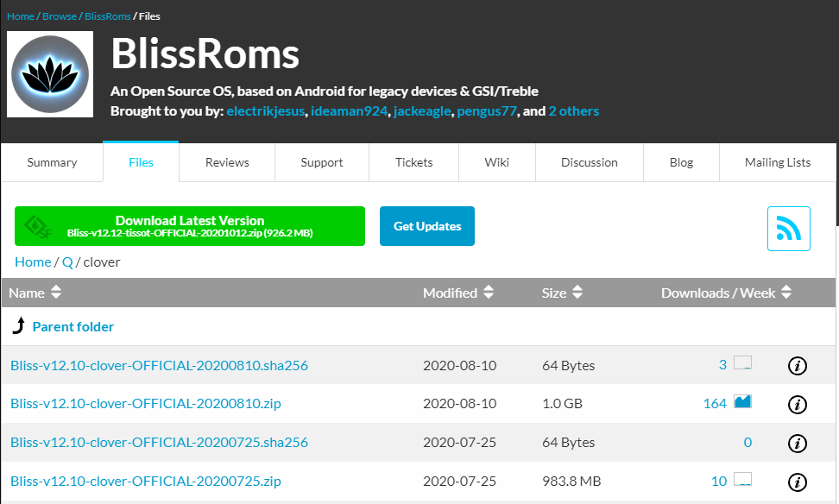Open BlissRoms in top breadcrumb

coord(108,16)
